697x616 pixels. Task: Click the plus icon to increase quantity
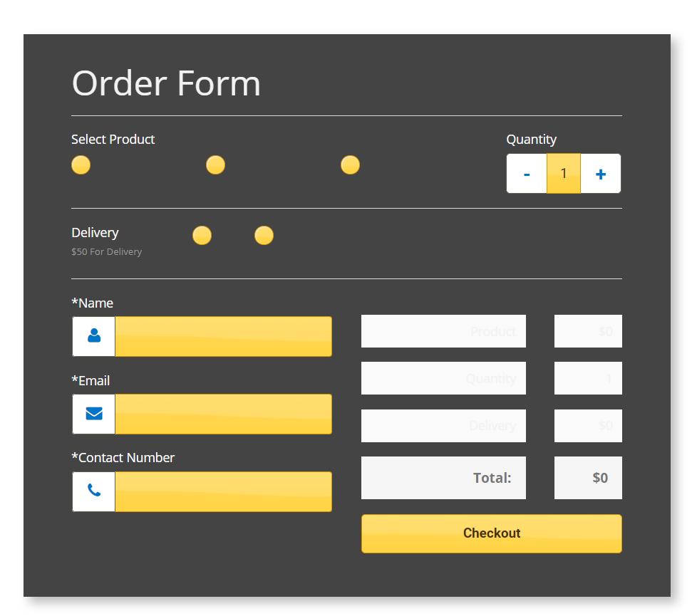click(x=601, y=173)
